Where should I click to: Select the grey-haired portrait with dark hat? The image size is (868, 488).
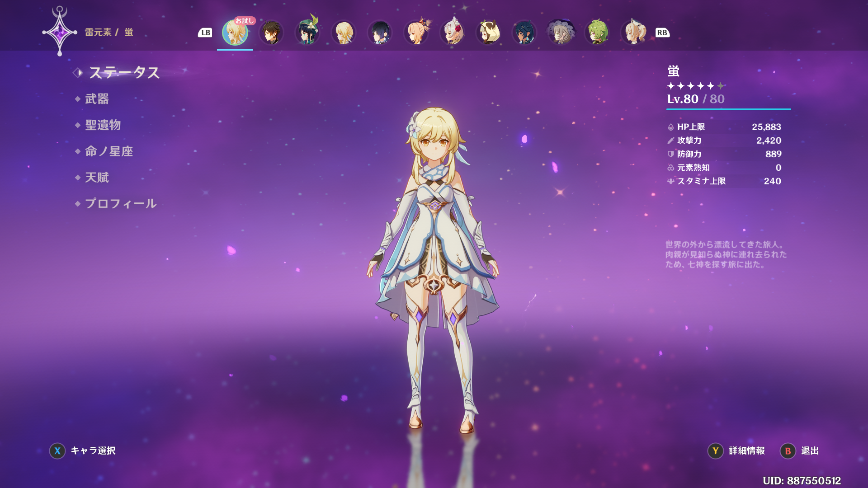561,33
